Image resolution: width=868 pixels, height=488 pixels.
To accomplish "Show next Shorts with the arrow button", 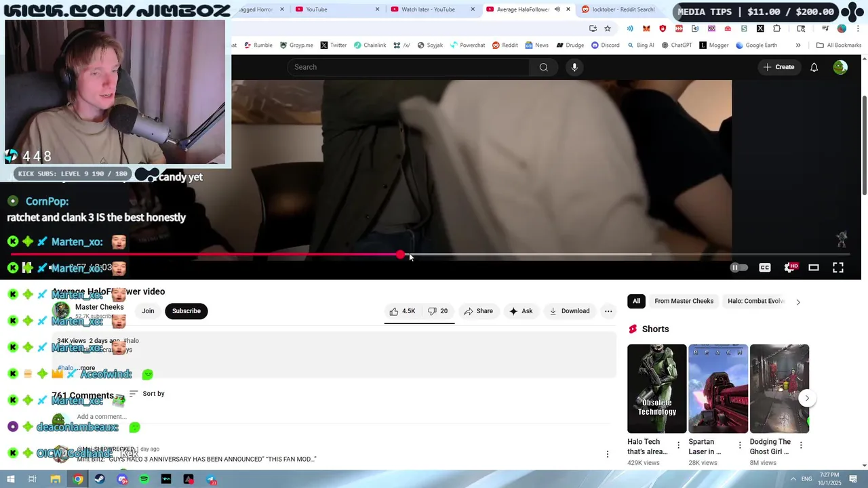I will 807,398.
